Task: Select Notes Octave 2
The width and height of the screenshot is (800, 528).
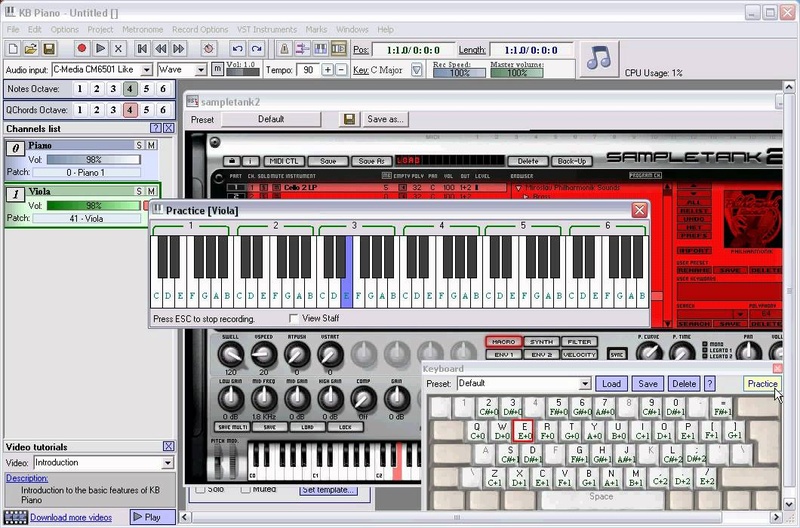Action: 96,89
